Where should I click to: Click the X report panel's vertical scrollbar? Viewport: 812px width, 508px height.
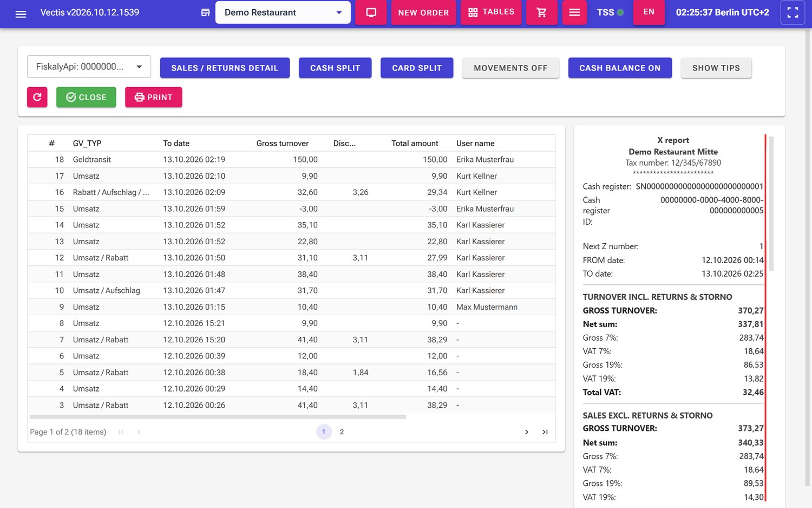[x=771, y=203]
